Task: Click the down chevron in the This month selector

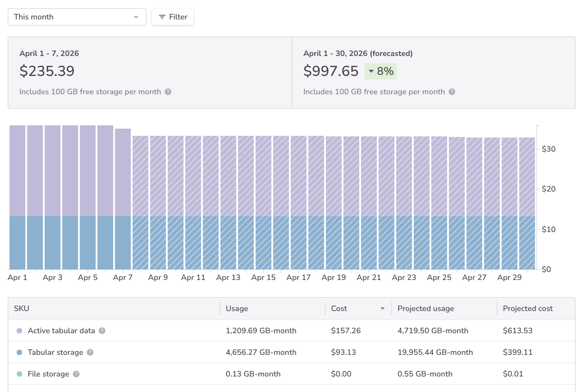Action: tap(136, 17)
